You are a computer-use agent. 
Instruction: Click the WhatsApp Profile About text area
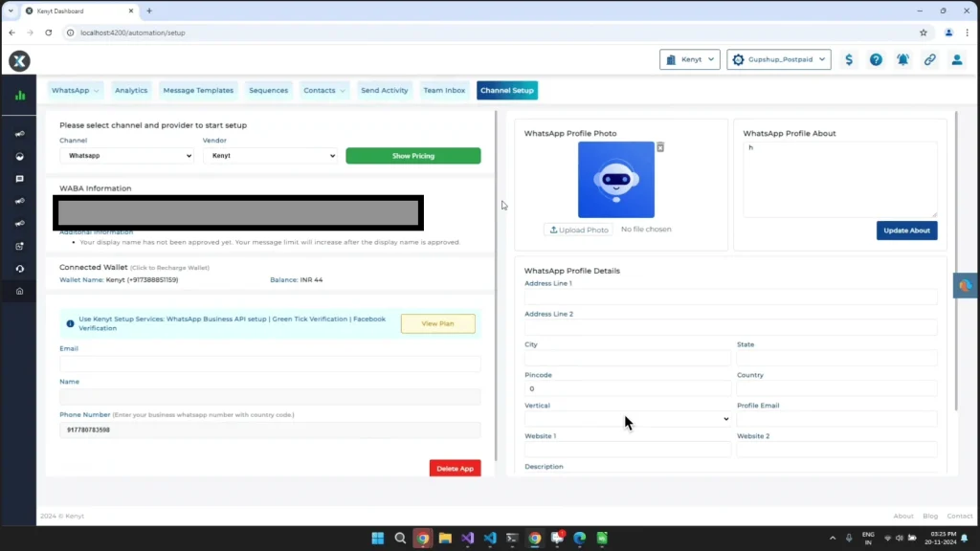pyautogui.click(x=840, y=179)
